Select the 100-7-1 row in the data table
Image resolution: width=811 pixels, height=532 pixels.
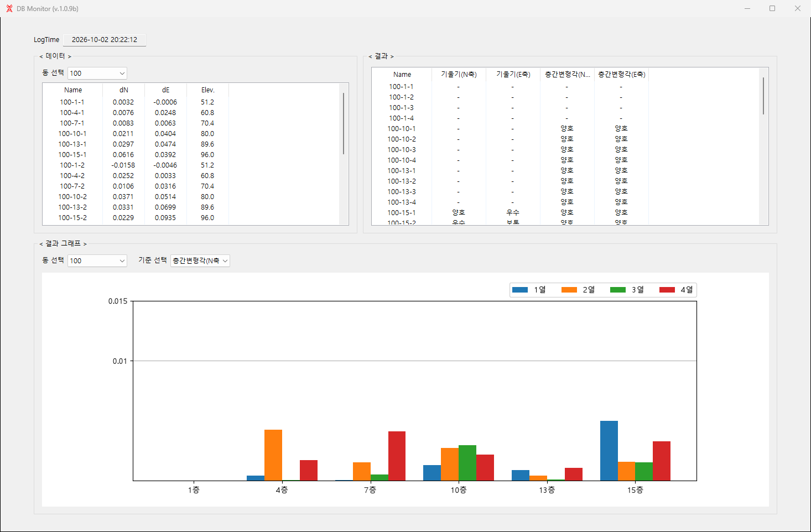tap(136, 123)
